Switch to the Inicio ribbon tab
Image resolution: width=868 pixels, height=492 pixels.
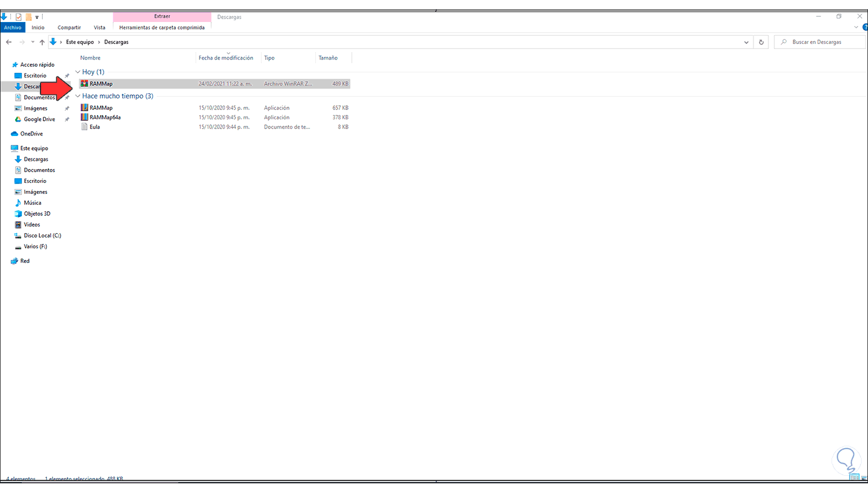38,27
